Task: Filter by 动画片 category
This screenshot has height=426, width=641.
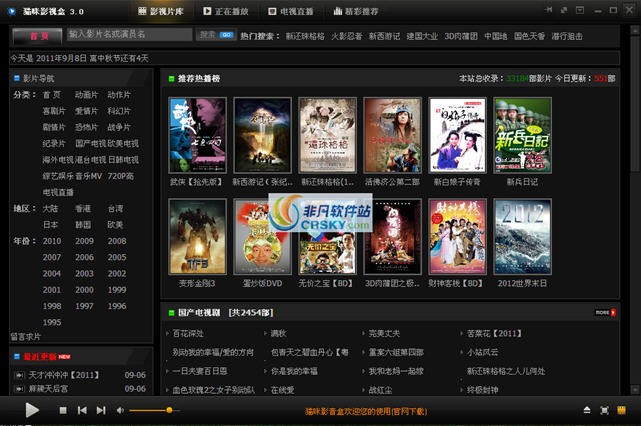Action: coord(86,95)
